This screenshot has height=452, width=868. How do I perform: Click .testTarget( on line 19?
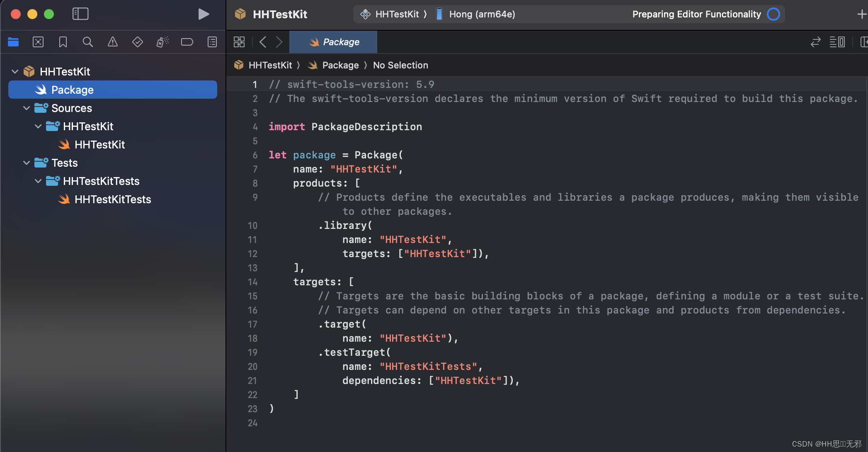tap(354, 352)
